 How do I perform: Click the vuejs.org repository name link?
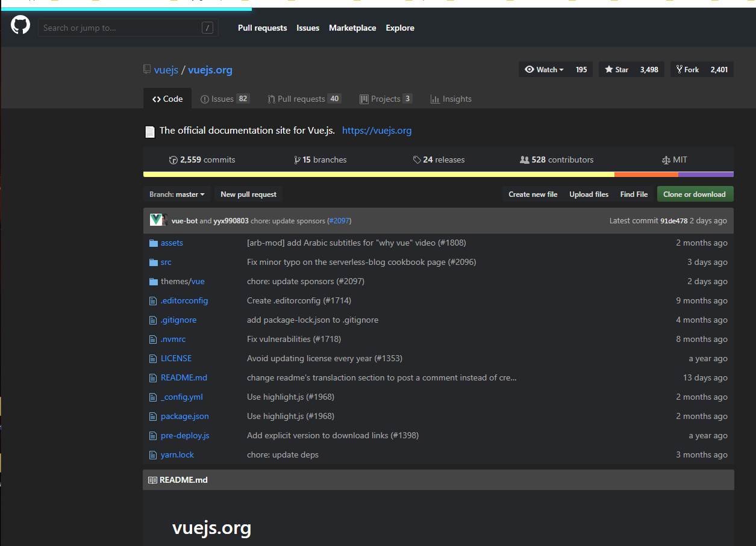[x=210, y=70]
